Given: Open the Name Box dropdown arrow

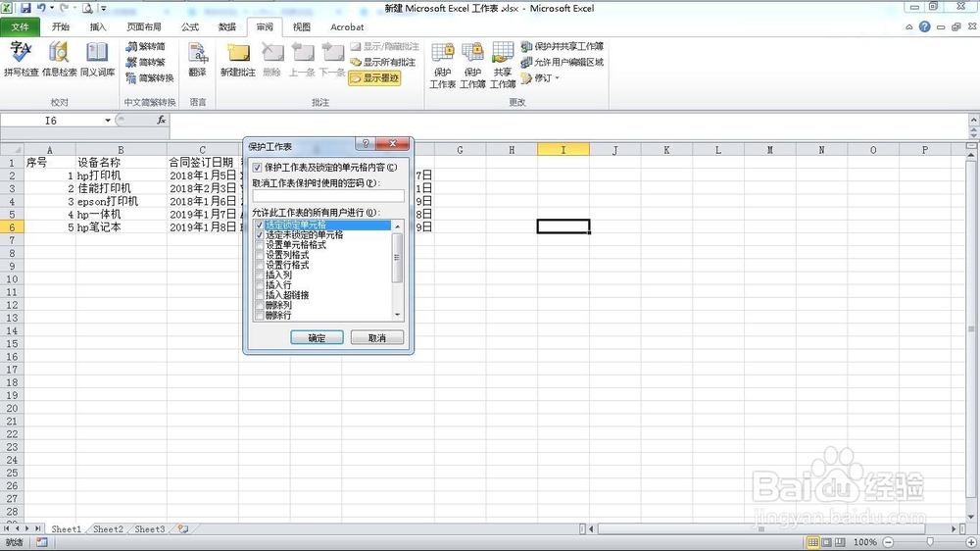Looking at the screenshot, I should pyautogui.click(x=108, y=120).
